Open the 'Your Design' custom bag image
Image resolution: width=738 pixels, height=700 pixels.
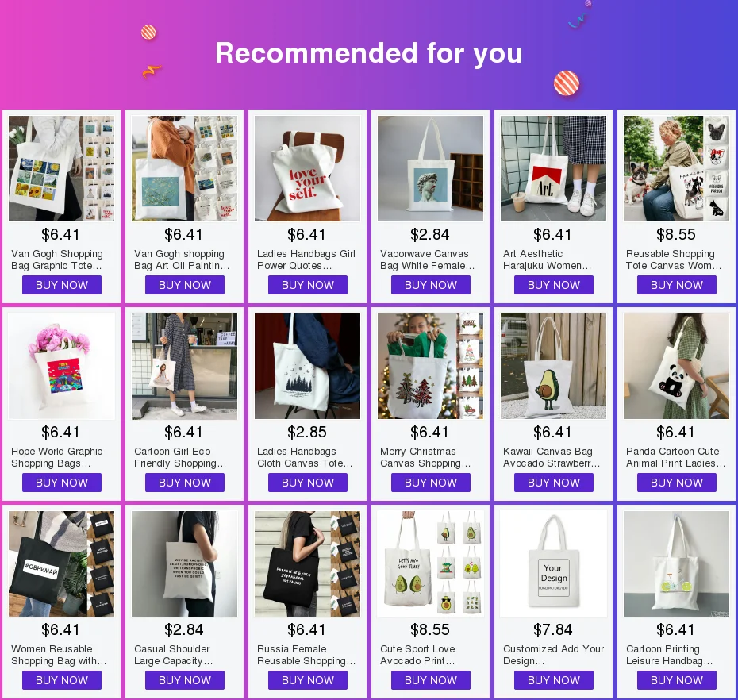click(554, 564)
